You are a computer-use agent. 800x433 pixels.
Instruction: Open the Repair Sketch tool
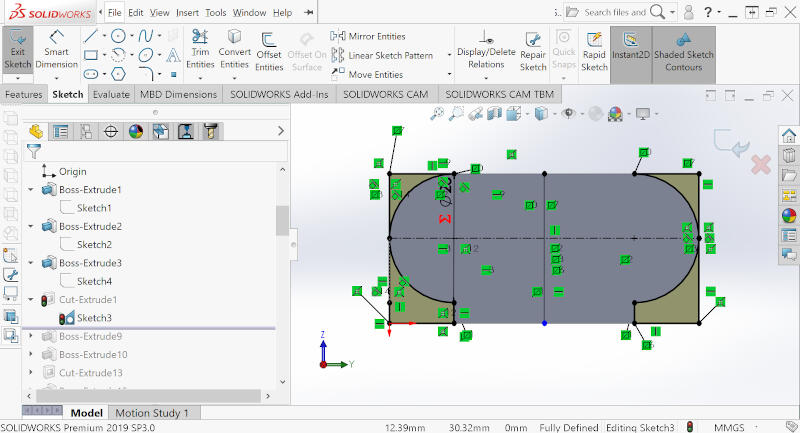[533, 52]
